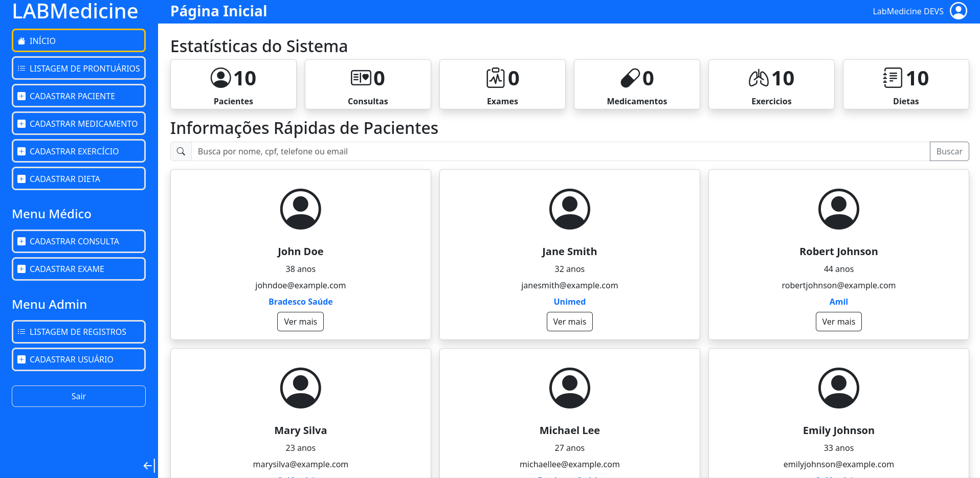
Task: Click Ver mais on Jane Smith's card
Action: pos(570,322)
